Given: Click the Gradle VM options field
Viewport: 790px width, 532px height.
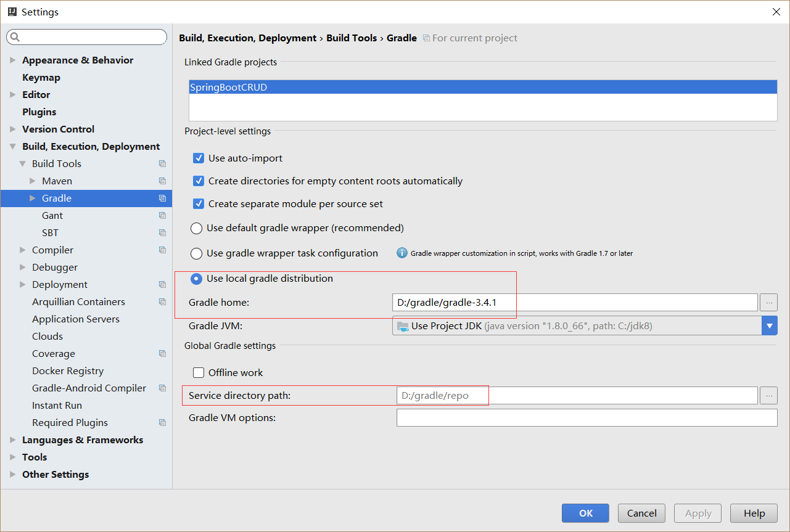Looking at the screenshot, I should click(587, 418).
